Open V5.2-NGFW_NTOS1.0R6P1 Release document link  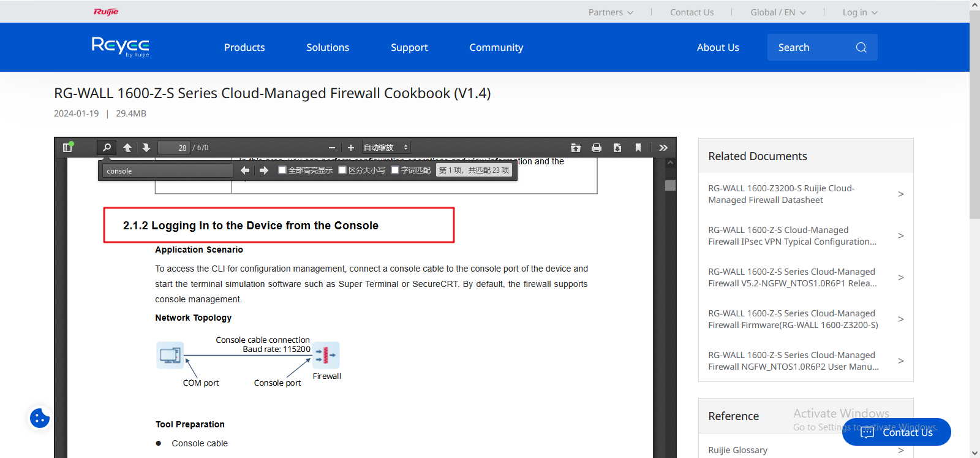point(793,278)
